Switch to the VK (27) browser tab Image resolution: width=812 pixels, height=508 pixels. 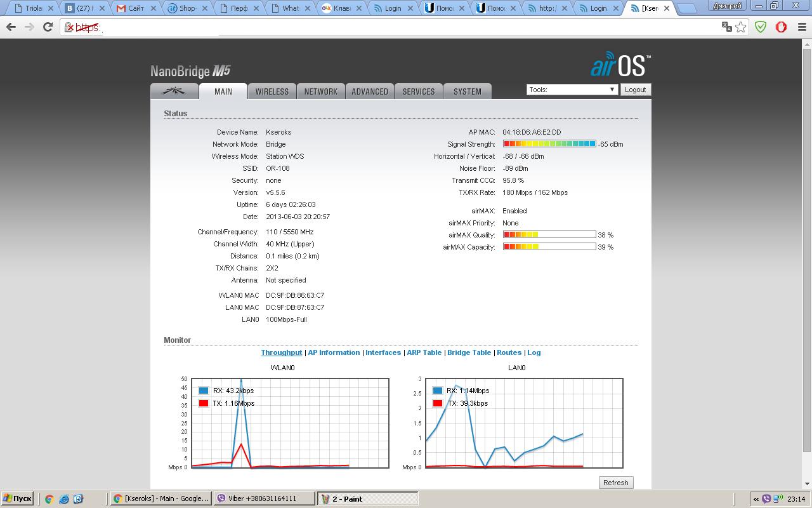click(x=83, y=8)
